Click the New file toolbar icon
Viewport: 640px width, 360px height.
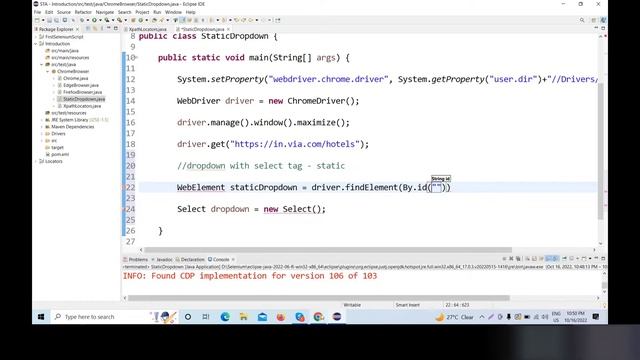pos(38,20)
